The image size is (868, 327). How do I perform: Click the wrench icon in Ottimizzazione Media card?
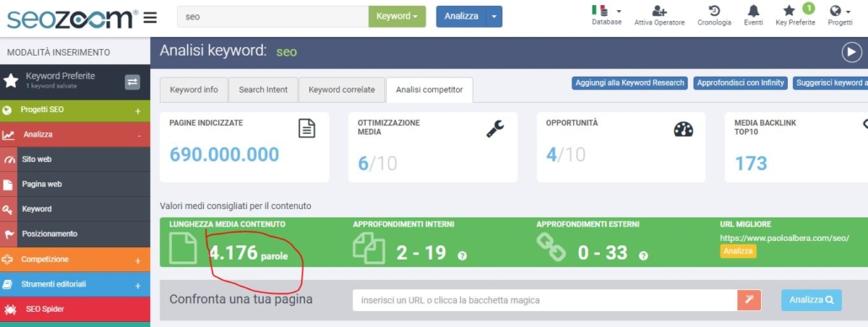pyautogui.click(x=495, y=128)
